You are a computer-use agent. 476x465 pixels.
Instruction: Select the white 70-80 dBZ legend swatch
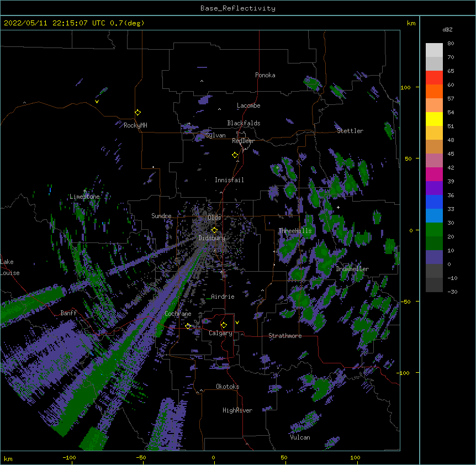[434, 50]
